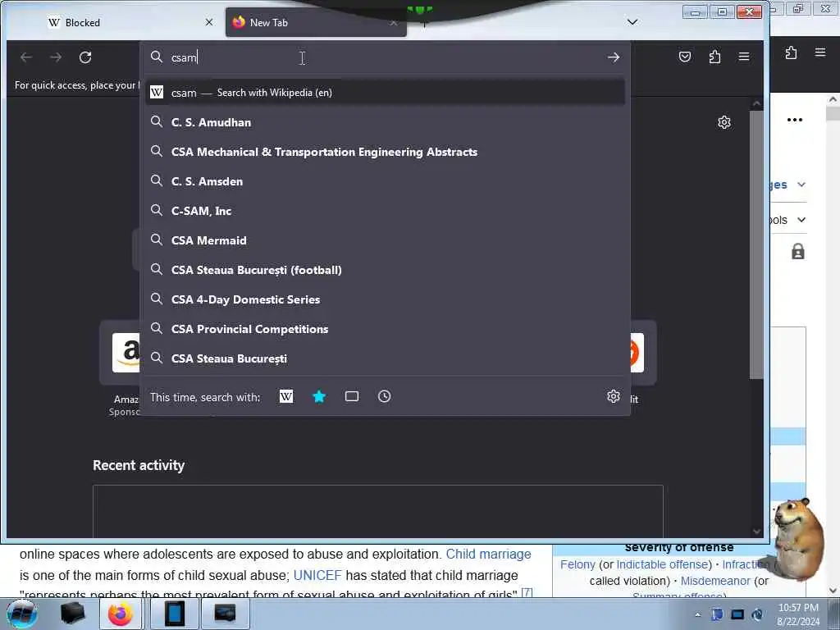Open the Felony link in the sidebar
Image resolution: width=840 pixels, height=630 pixels.
pyautogui.click(x=577, y=564)
